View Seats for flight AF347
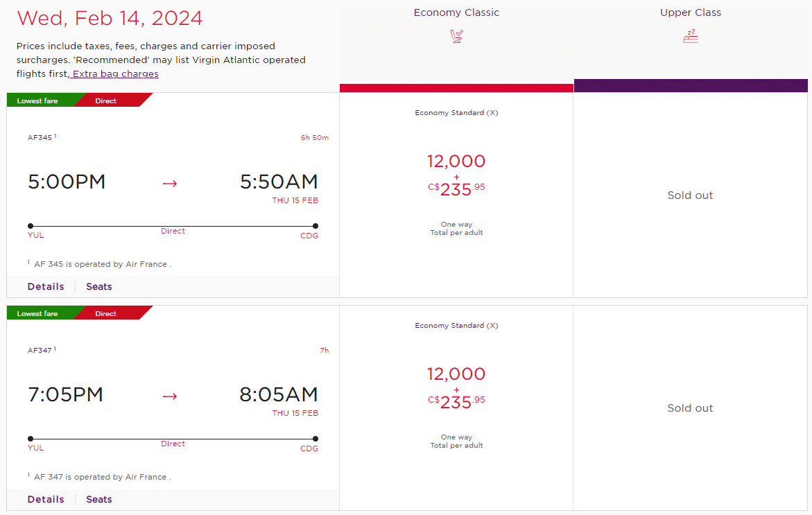 pyautogui.click(x=99, y=500)
